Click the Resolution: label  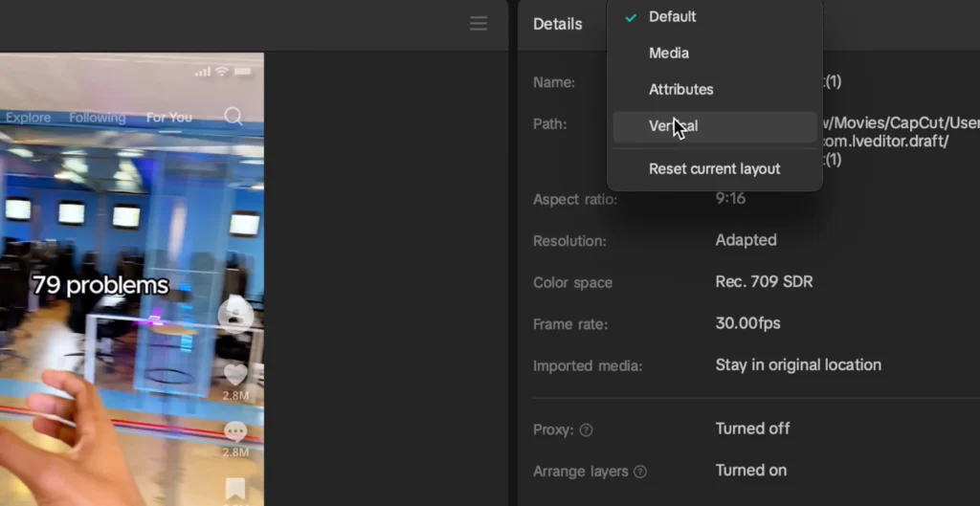(569, 241)
